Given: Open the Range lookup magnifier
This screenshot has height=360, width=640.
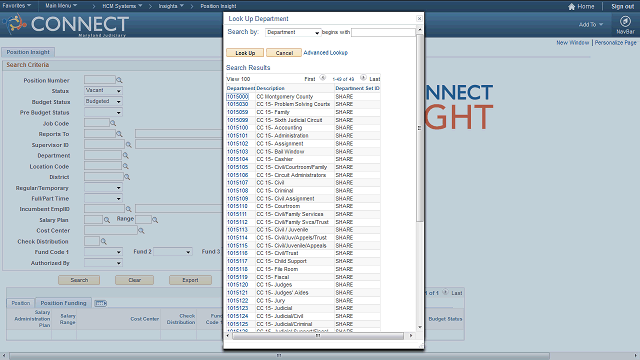Looking at the screenshot, I should tap(155, 220).
